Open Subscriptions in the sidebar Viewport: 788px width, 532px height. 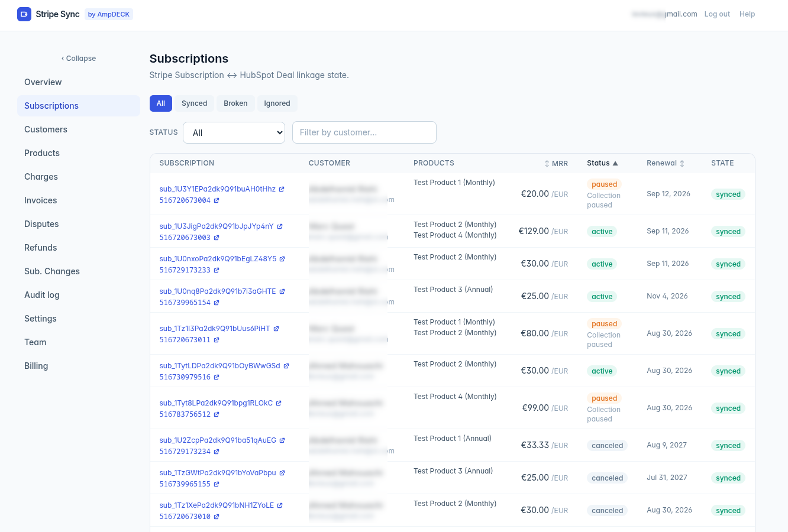coord(79,106)
